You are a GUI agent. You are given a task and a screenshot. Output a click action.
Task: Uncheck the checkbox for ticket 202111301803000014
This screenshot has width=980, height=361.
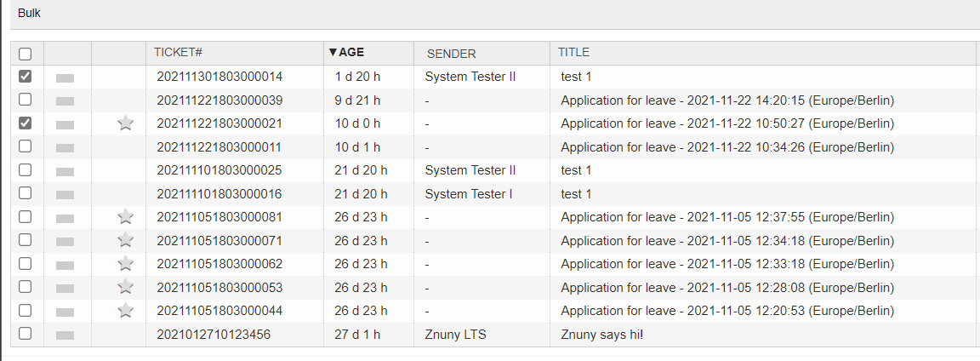(x=26, y=77)
